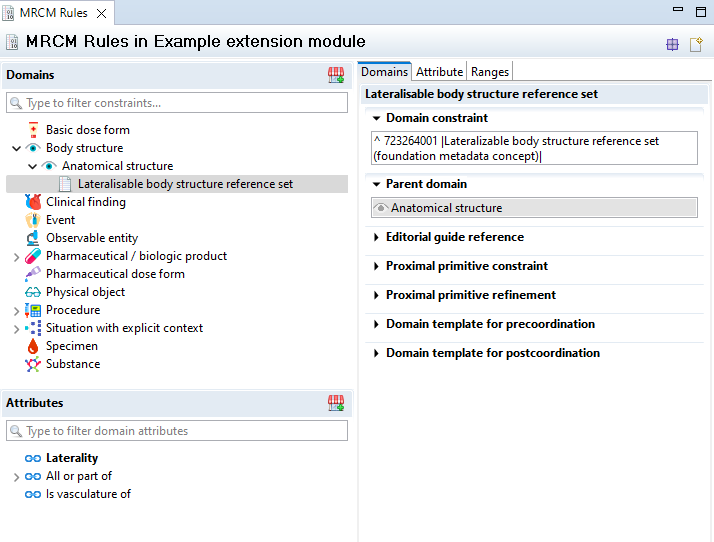Click the Physical object glasses icon
This screenshot has height=542, width=714.
(33, 292)
